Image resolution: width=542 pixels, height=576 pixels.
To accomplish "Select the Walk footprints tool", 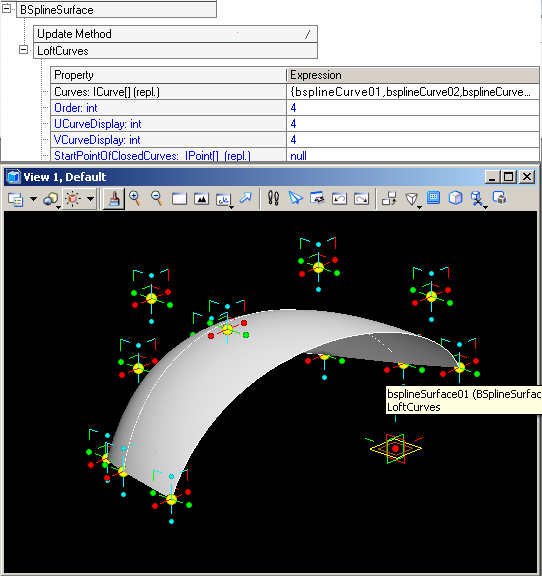I will point(273,198).
